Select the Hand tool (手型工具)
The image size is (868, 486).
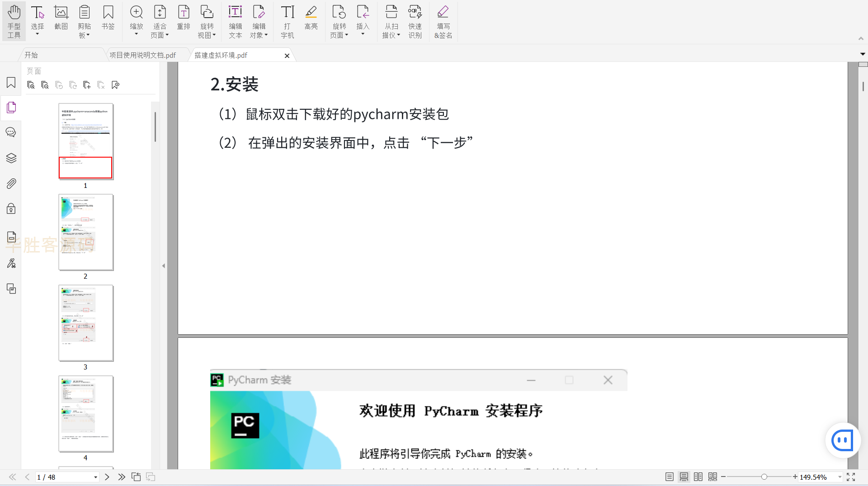pyautogui.click(x=14, y=21)
